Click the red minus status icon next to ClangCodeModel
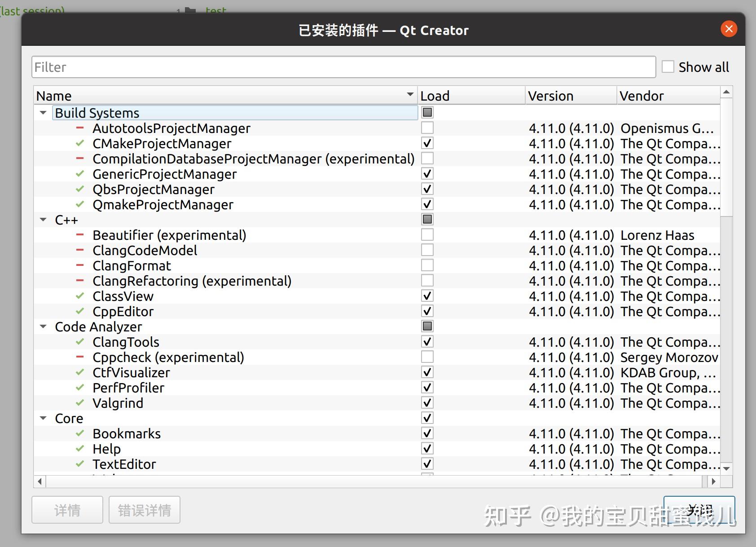Viewport: 756px width, 547px height. point(80,250)
